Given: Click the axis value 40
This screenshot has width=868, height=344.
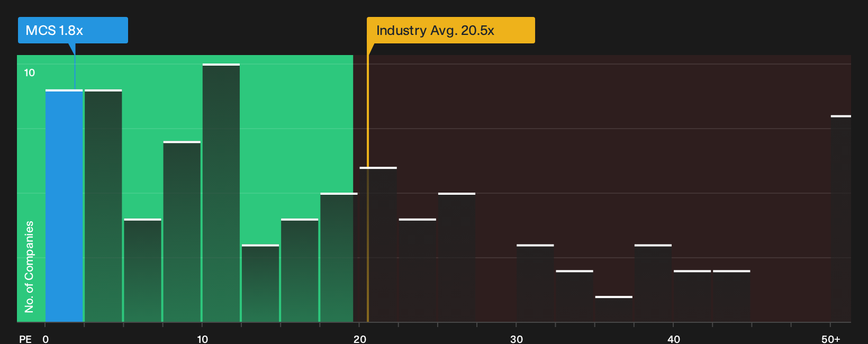Looking at the screenshot, I should tap(674, 339).
